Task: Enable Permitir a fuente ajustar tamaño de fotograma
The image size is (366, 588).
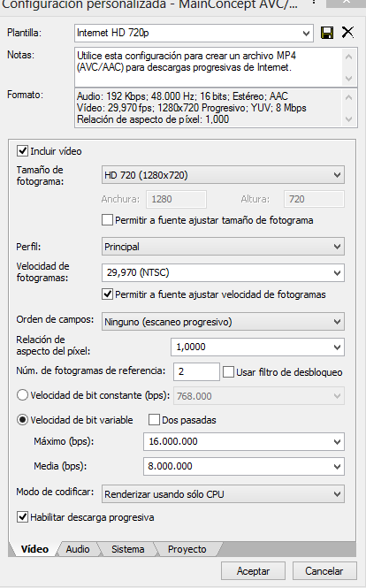Action: point(107,220)
